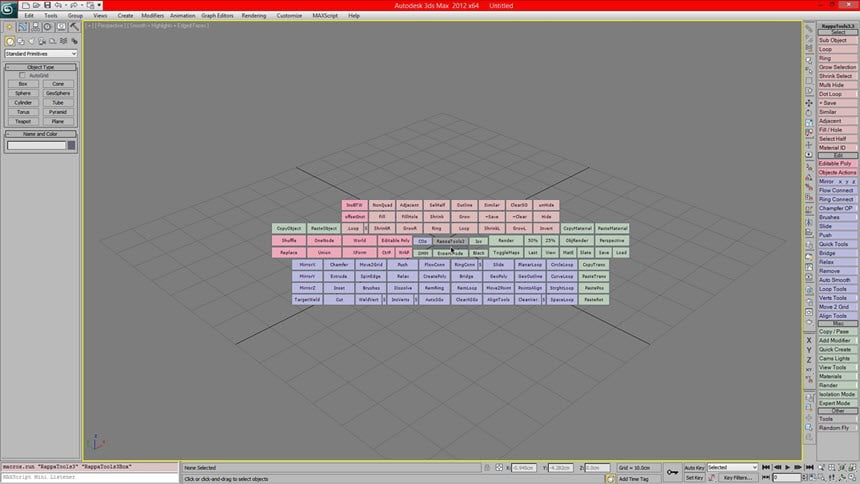
Task: Click the New Scene icon in quick access toolbar
Action: point(26,5)
